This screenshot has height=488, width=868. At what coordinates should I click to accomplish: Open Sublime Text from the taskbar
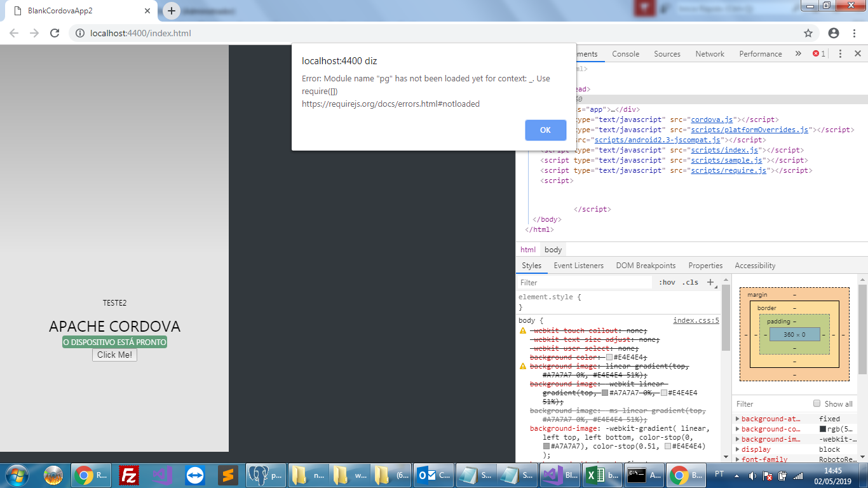coord(227,475)
